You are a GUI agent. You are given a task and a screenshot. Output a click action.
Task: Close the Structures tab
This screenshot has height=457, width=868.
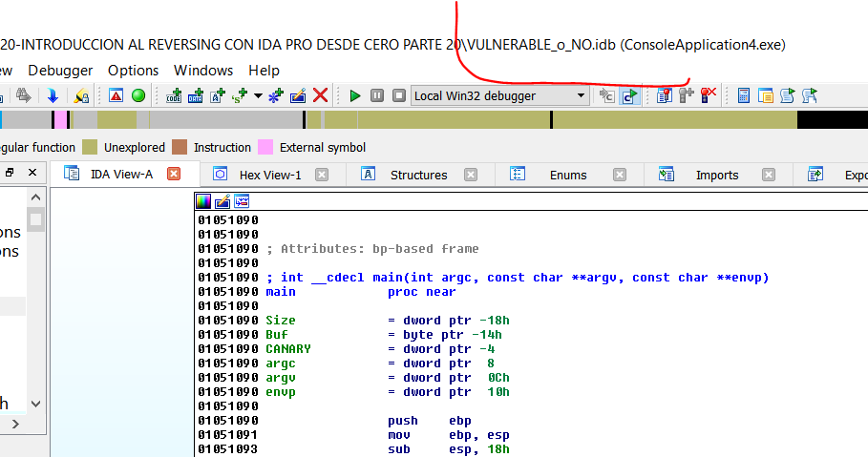click(468, 175)
